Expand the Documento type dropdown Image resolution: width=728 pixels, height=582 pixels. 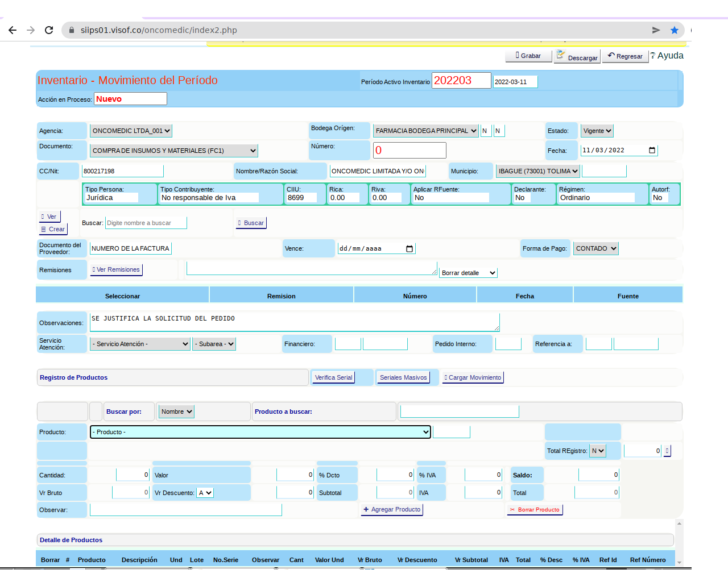(x=174, y=151)
